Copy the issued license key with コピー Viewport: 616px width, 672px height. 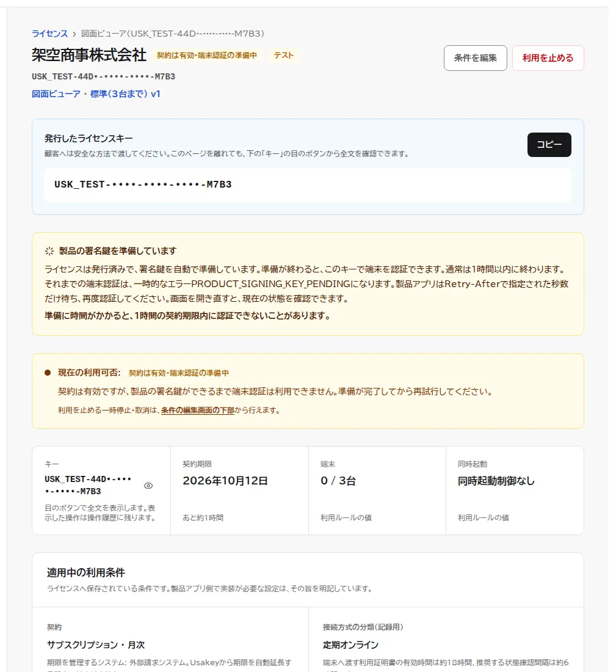click(549, 144)
